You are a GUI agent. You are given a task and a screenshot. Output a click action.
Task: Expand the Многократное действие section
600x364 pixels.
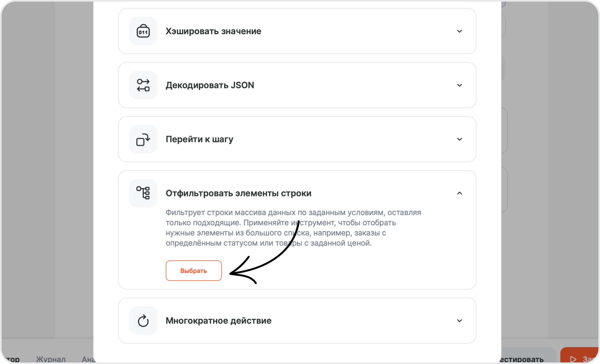tap(459, 321)
